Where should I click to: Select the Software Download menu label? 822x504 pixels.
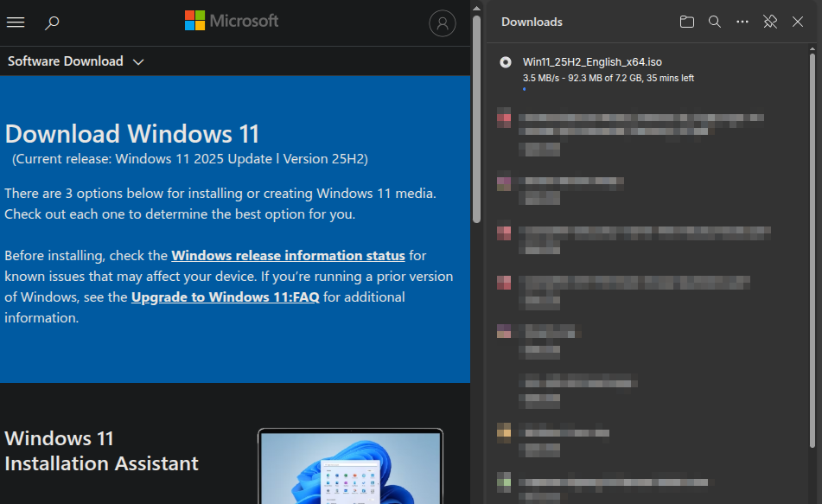66,61
